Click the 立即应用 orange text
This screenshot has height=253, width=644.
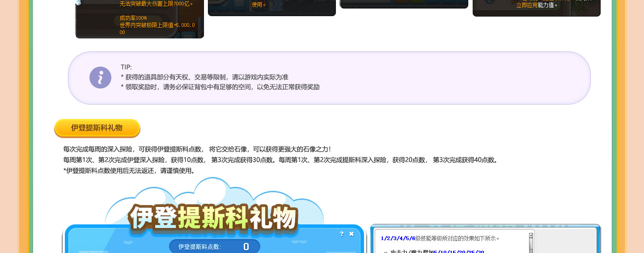[526, 5]
